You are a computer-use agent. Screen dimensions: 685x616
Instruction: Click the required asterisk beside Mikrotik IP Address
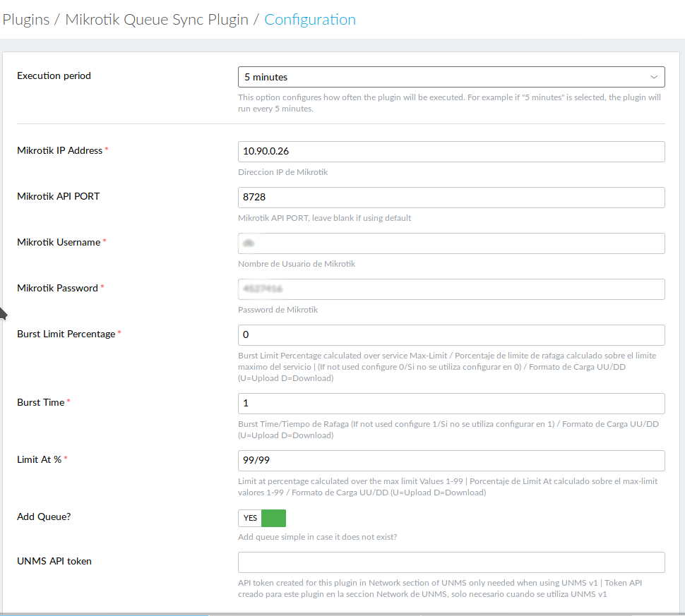coord(107,147)
